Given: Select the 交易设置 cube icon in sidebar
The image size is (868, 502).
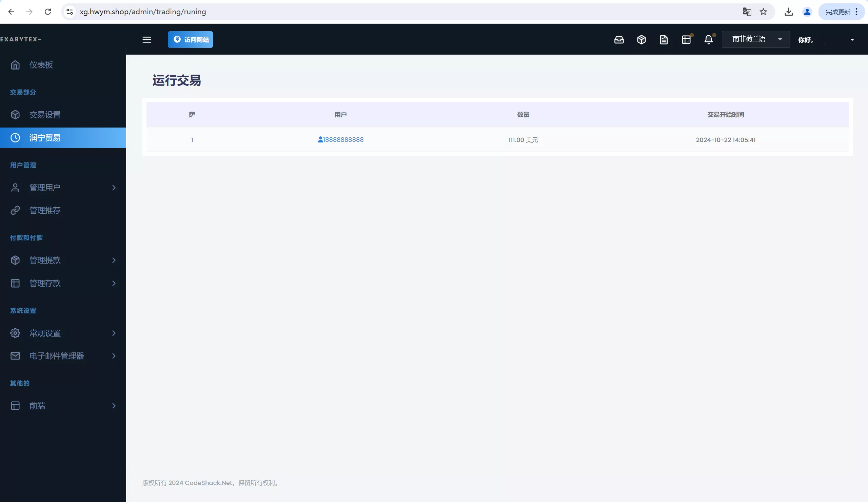Looking at the screenshot, I should tap(15, 115).
